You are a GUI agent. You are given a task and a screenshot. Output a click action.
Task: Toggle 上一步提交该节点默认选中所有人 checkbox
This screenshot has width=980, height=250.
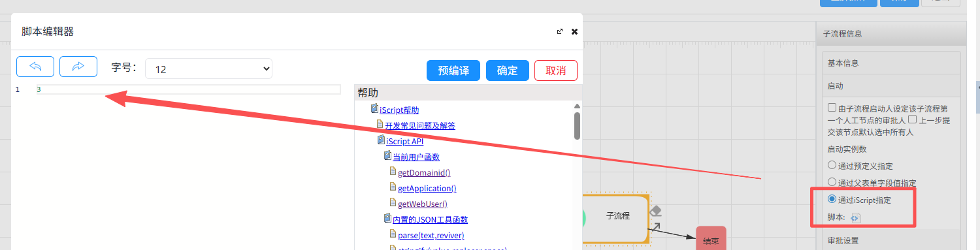pos(912,119)
